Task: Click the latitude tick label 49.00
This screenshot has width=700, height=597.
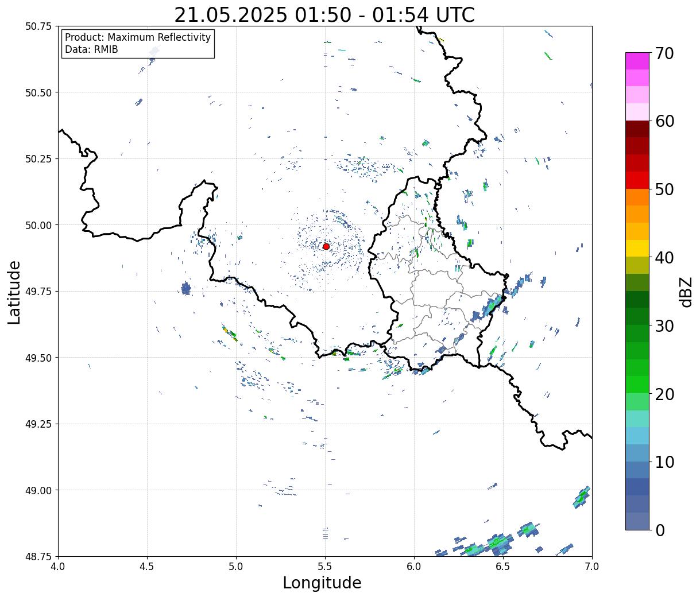Action: (38, 490)
